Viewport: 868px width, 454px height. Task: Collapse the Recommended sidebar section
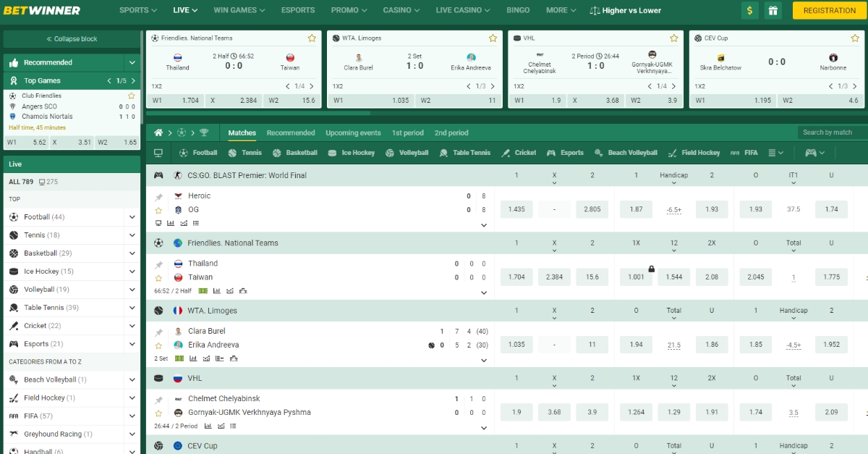click(x=132, y=62)
